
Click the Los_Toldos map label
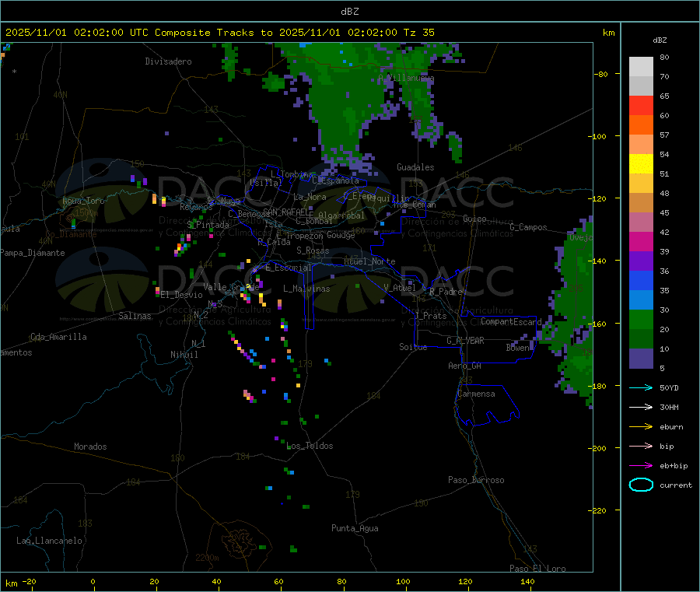pyautogui.click(x=310, y=446)
